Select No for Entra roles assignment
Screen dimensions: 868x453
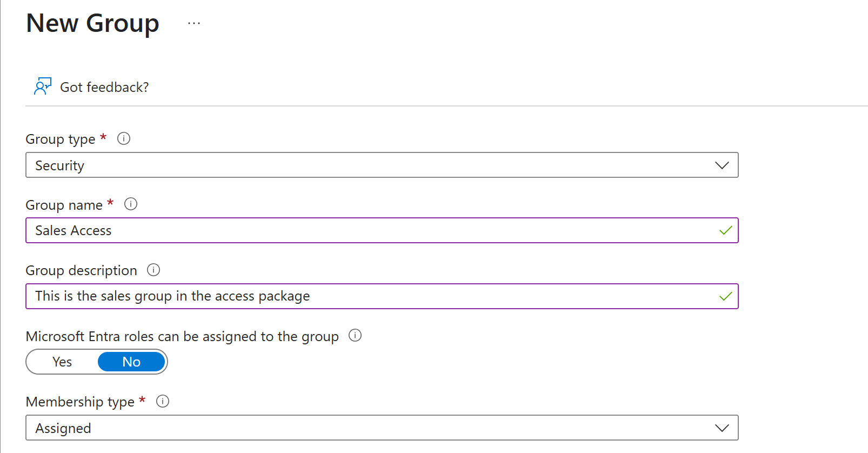[x=131, y=362]
